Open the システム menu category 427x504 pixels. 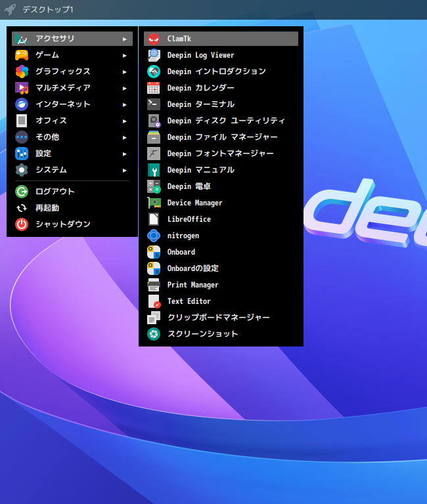72,170
